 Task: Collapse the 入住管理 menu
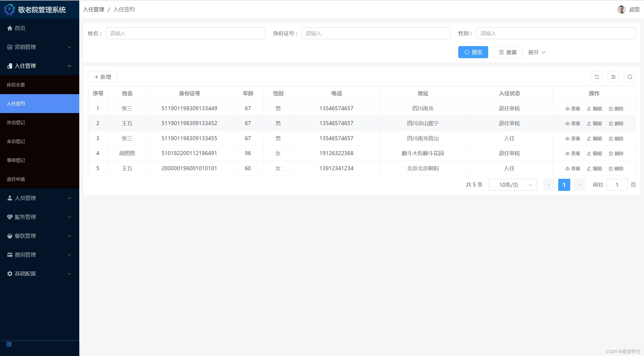40,66
